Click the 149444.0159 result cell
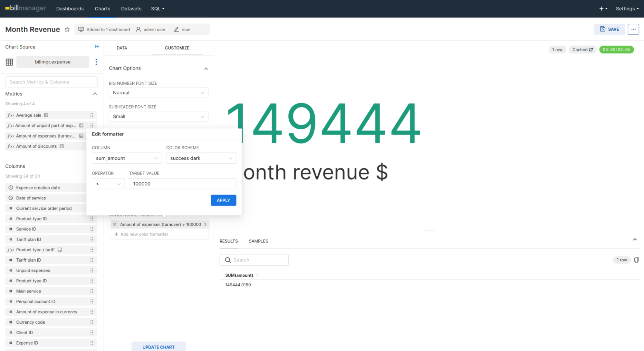This screenshot has width=644, height=351. [x=238, y=285]
